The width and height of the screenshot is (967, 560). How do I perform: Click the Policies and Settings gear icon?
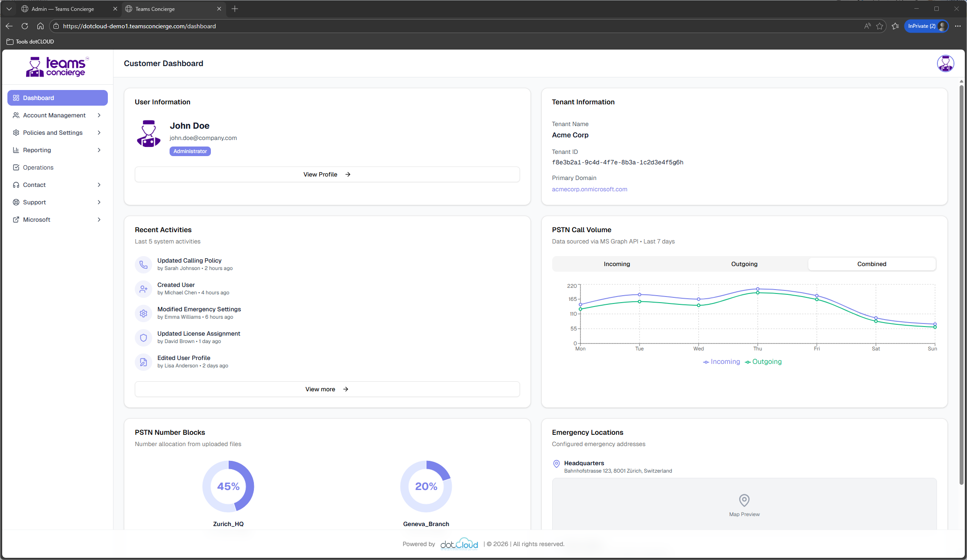pos(16,133)
